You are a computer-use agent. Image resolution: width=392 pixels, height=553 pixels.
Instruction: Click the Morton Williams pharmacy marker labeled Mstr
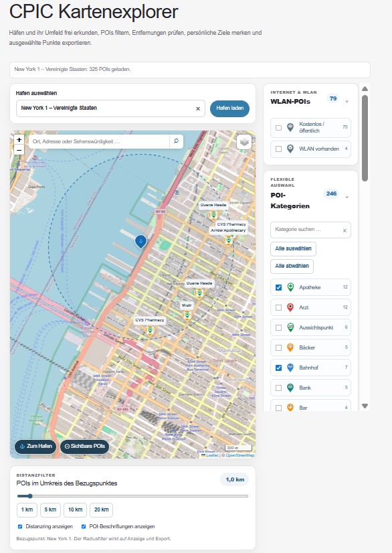[187, 315]
